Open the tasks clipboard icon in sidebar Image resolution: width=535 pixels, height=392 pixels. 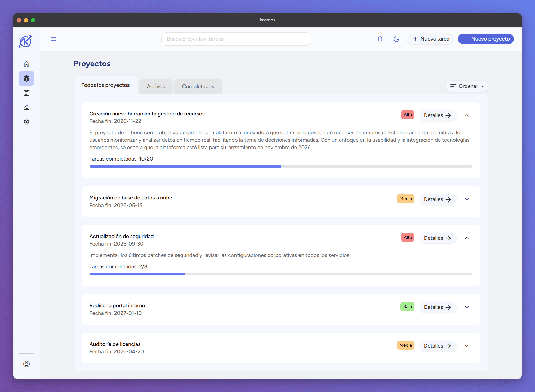pos(26,93)
